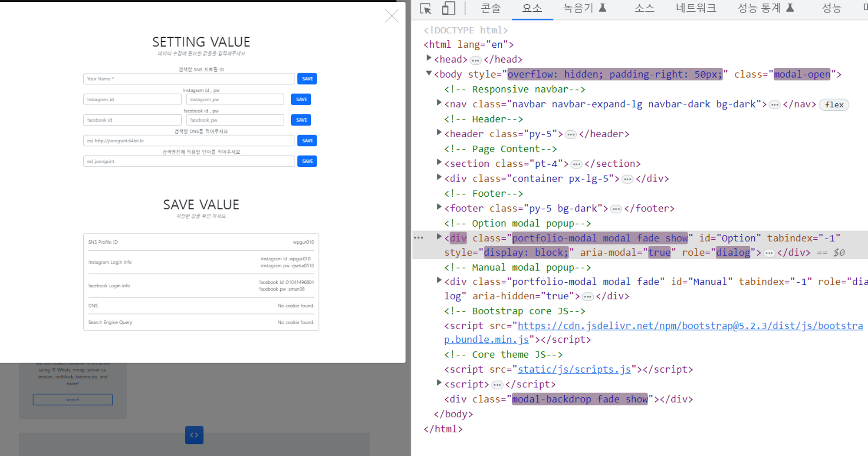Click ellipsis inside nav element
Screen dimensions: 868x456
(775, 105)
